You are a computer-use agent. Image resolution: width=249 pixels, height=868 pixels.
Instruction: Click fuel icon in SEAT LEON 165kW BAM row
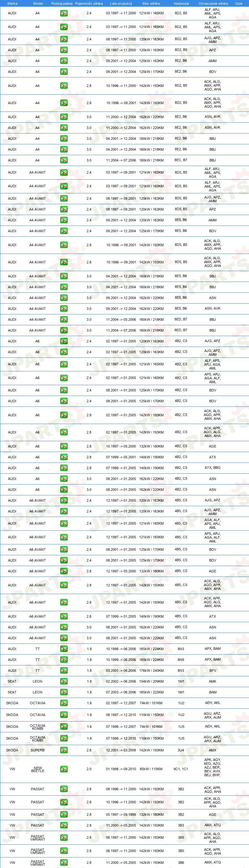64,692
